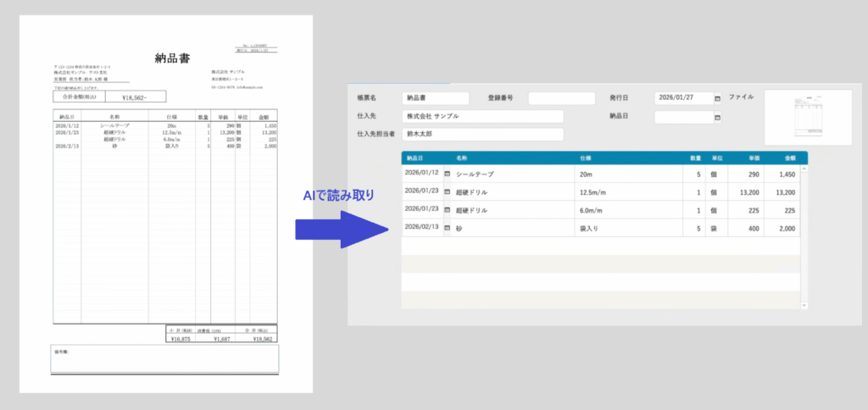Open the calendar picker for 発行日
The width and height of the screenshot is (868, 410).
pos(718,98)
